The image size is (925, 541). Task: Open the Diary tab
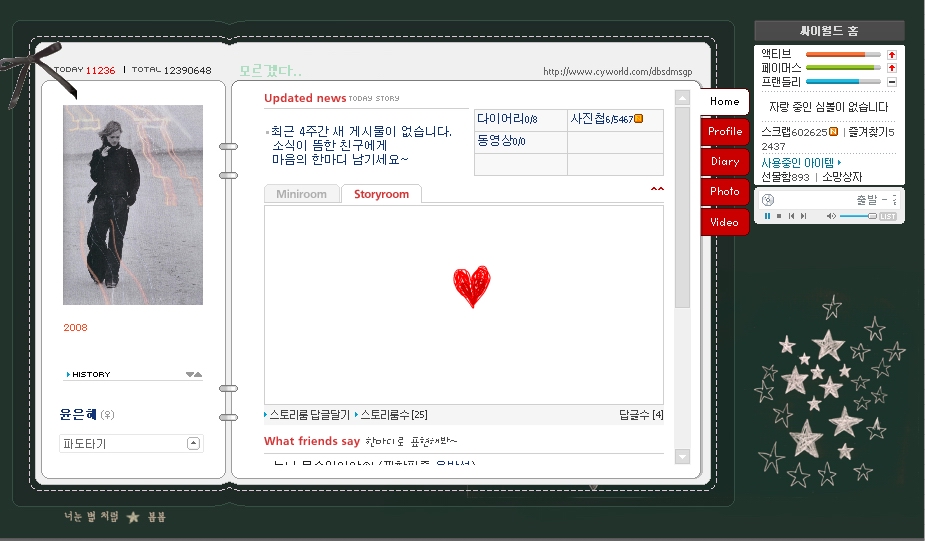(725, 162)
